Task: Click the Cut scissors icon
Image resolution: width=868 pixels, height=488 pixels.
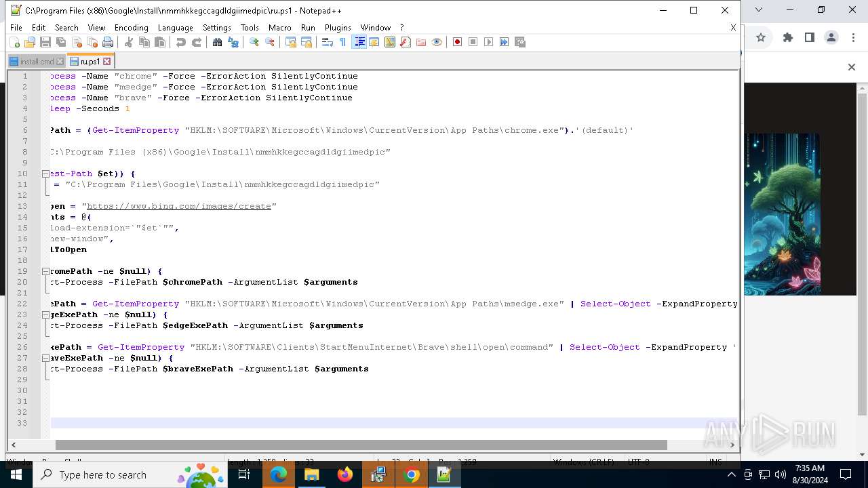Action: coord(129,42)
